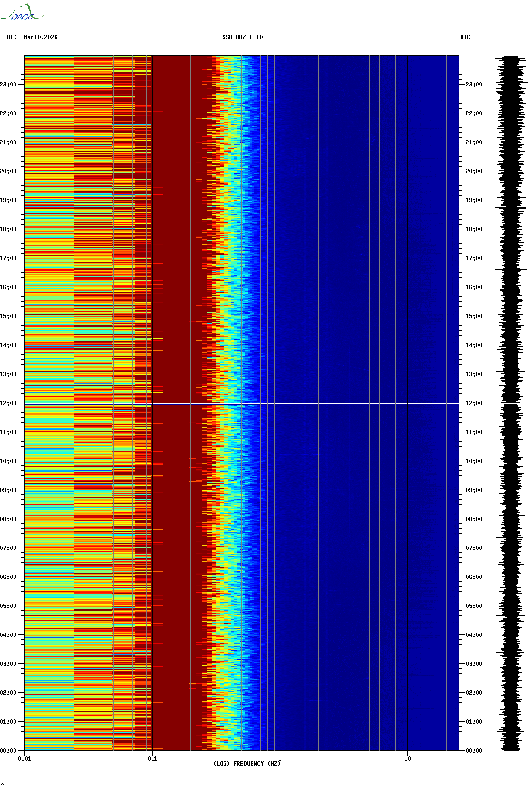
Task: Click the 10 Hz frequency axis label
Action: (x=407, y=759)
